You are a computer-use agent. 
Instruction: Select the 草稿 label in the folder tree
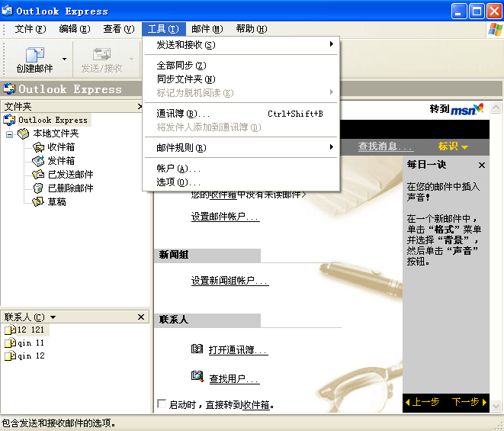coord(57,201)
